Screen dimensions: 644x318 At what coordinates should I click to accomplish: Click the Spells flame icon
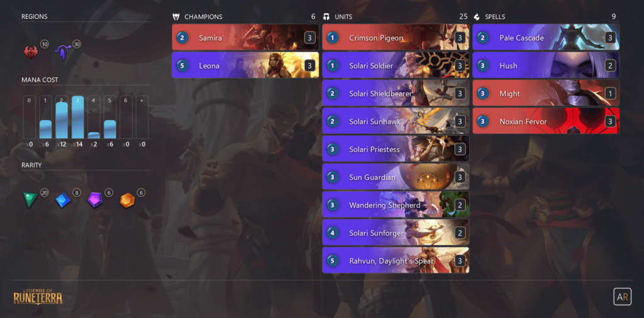pos(477,17)
